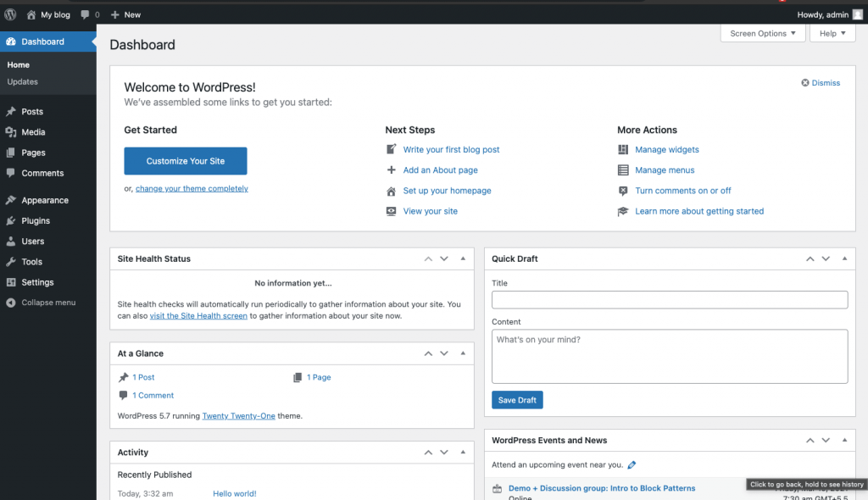Click Dismiss welcome panel link

(x=826, y=82)
